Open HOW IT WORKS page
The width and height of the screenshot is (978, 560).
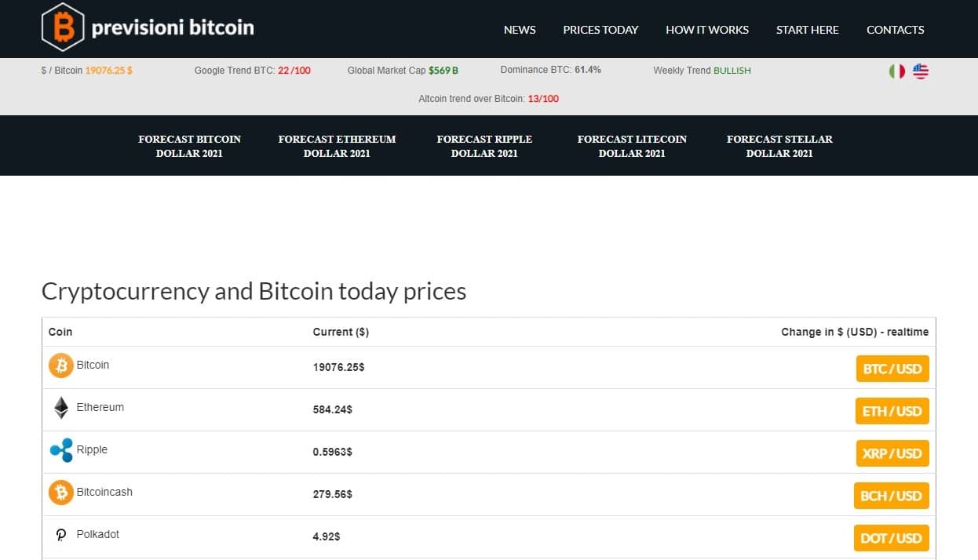click(x=707, y=30)
